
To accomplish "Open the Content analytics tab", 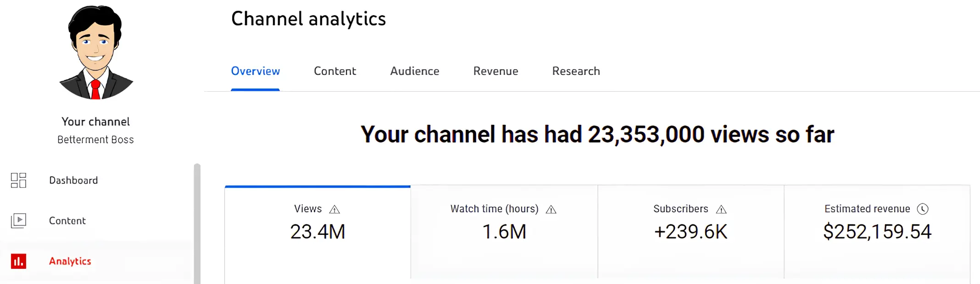I will coord(335,71).
